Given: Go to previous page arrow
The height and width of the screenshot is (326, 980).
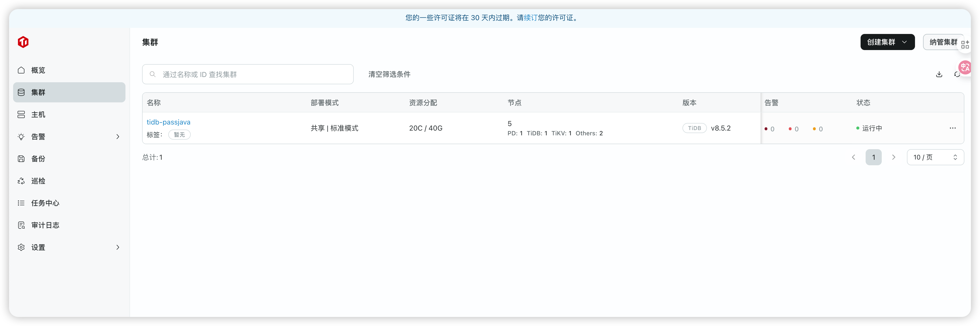Looking at the screenshot, I should click(x=853, y=157).
